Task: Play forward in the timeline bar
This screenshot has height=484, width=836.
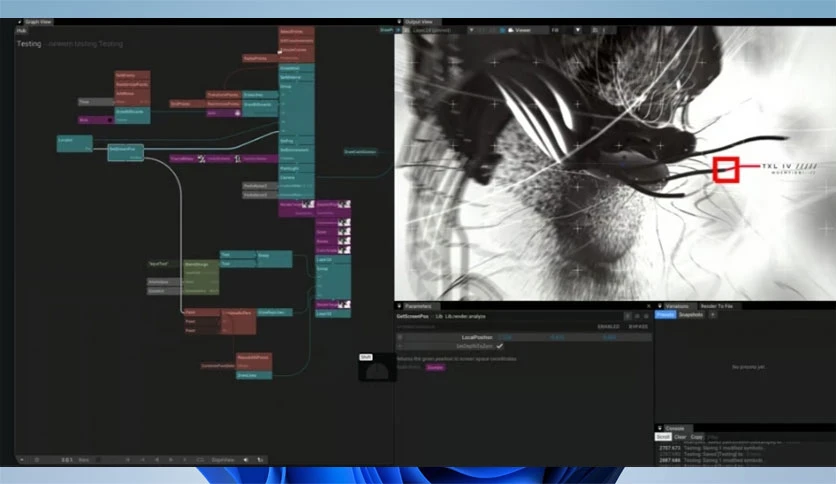Action: point(171,459)
